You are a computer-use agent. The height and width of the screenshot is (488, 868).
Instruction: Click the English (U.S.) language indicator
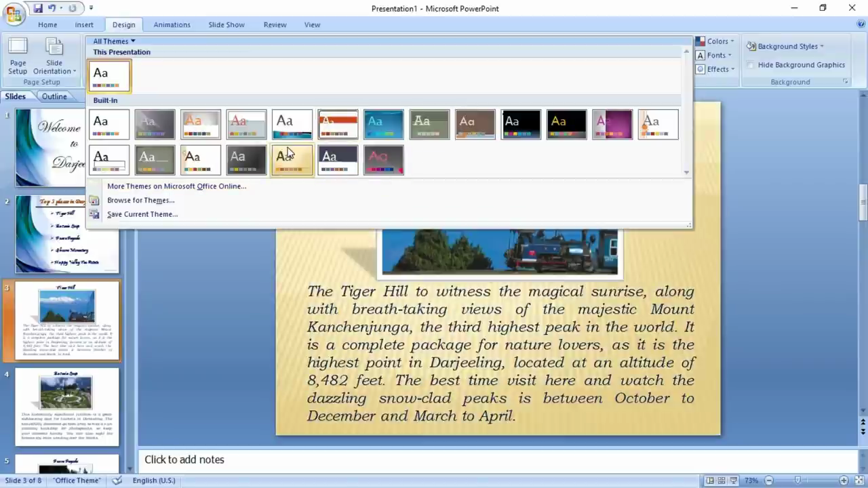[x=154, y=481]
